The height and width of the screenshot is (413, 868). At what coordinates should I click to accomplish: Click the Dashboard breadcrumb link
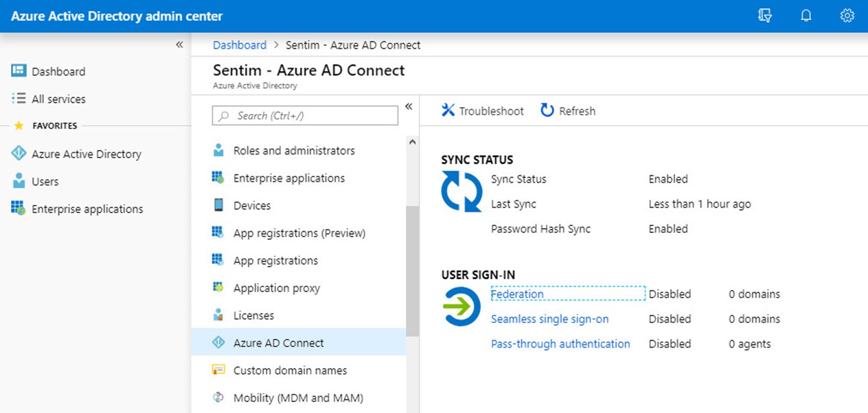point(240,45)
